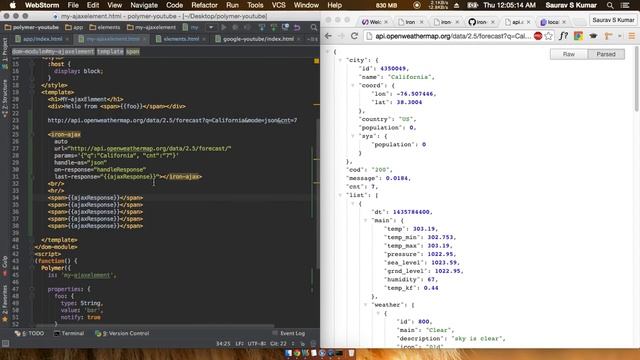Click the Adblock extension icon in Chrome

(538, 36)
